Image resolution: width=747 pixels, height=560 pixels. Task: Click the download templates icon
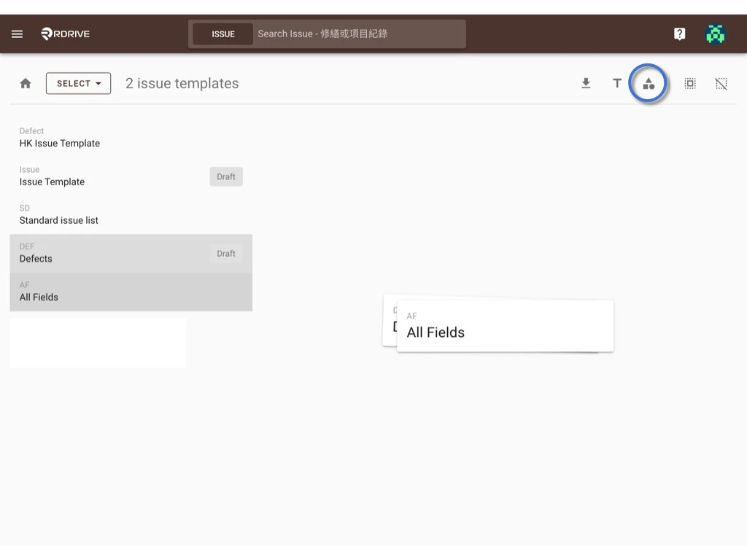[x=586, y=83]
